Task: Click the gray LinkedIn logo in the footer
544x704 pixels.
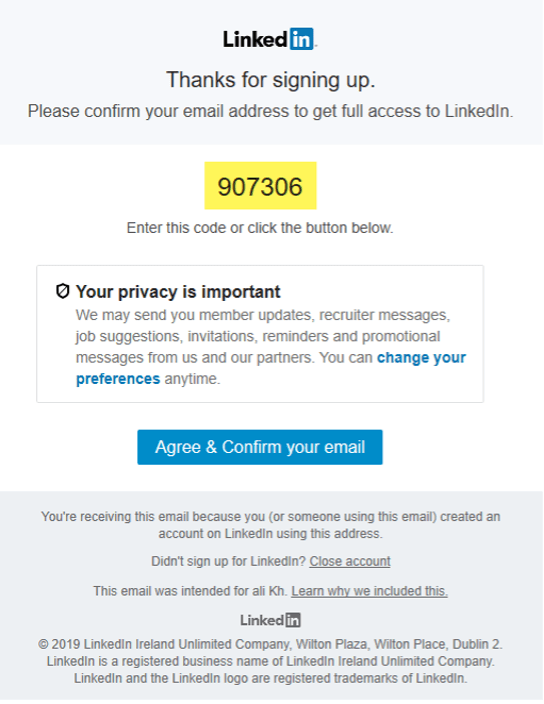Action: 270,620
